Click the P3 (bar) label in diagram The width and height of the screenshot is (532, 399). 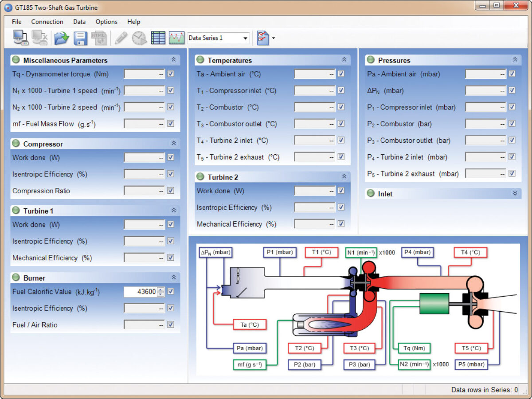(360, 364)
